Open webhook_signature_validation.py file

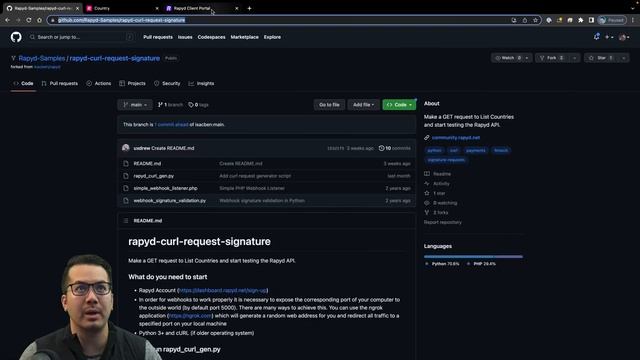point(169,201)
